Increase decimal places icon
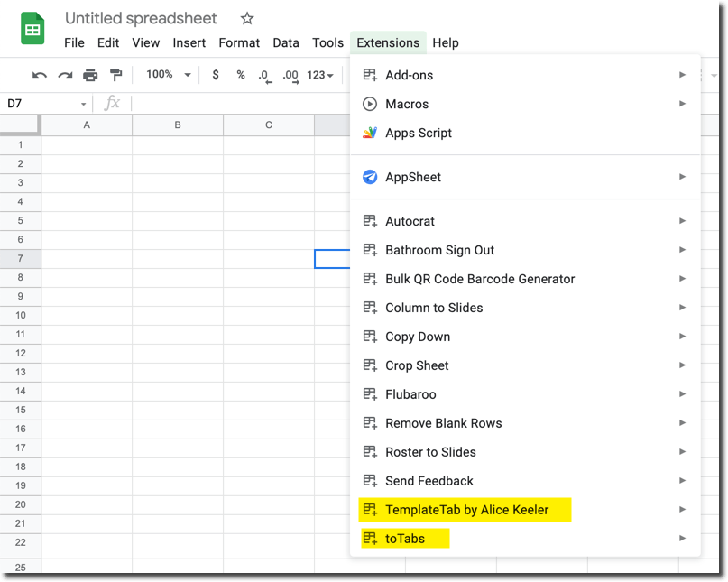Screen dimensions: 728x582 (290, 76)
